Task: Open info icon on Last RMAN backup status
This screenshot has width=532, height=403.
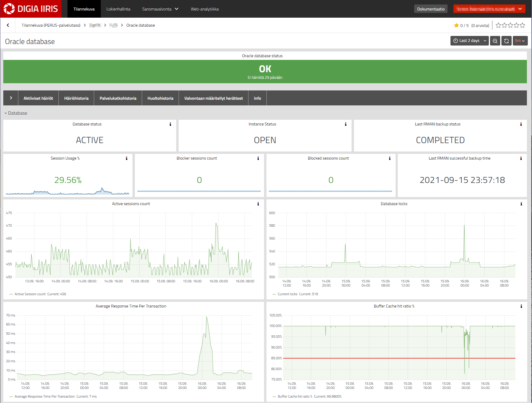Action: [x=521, y=124]
